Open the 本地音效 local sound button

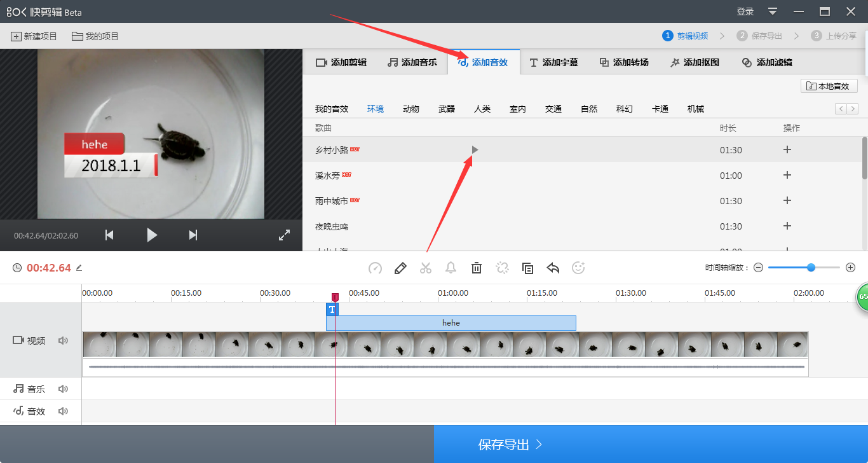tap(829, 85)
